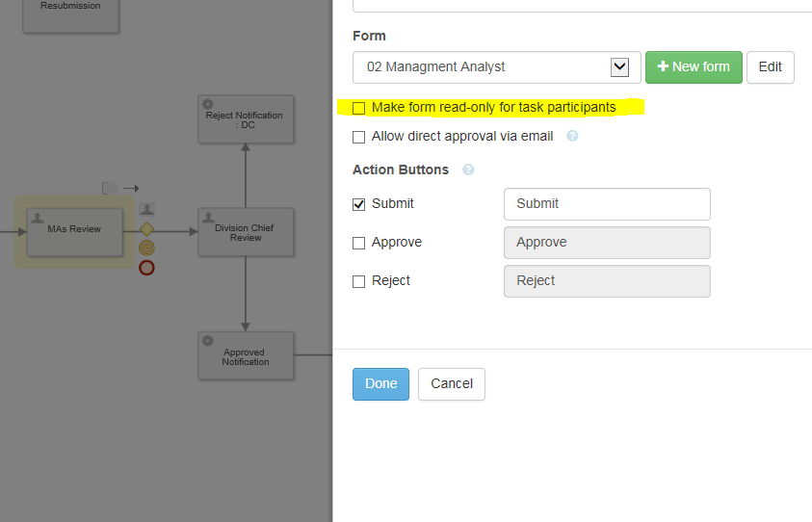
Task: Click the help icon for email approval
Action: 572,137
